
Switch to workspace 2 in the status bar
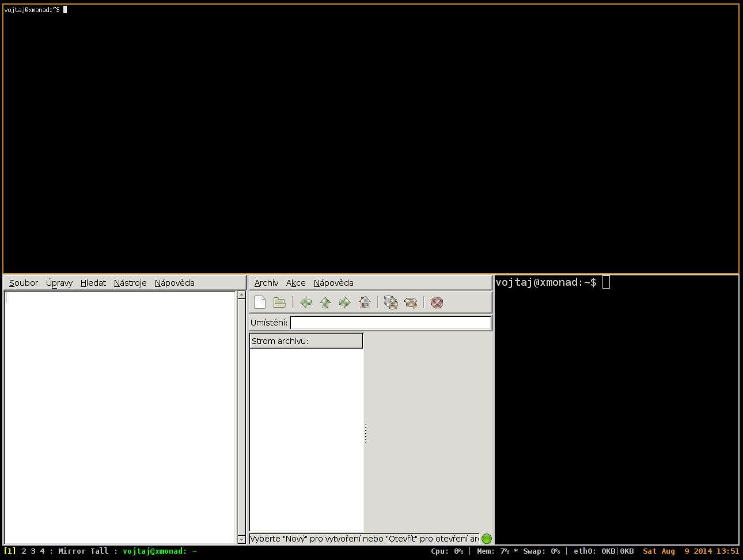coord(24,551)
